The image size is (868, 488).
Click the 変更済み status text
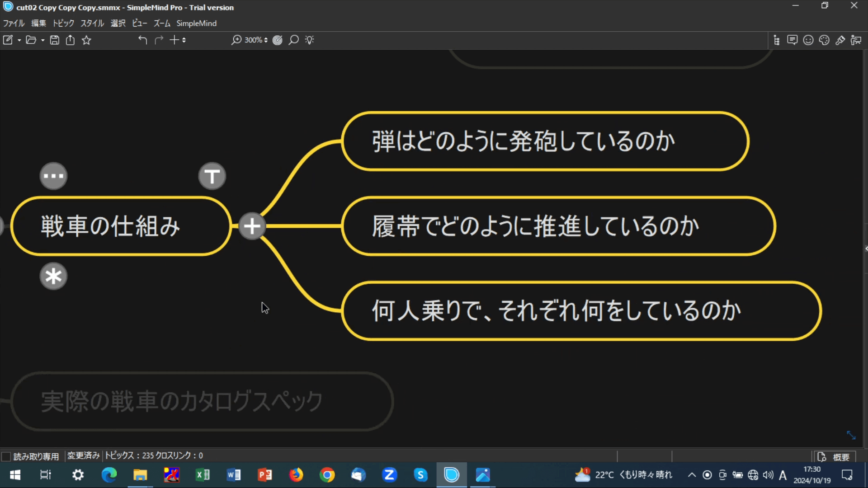[x=83, y=455]
